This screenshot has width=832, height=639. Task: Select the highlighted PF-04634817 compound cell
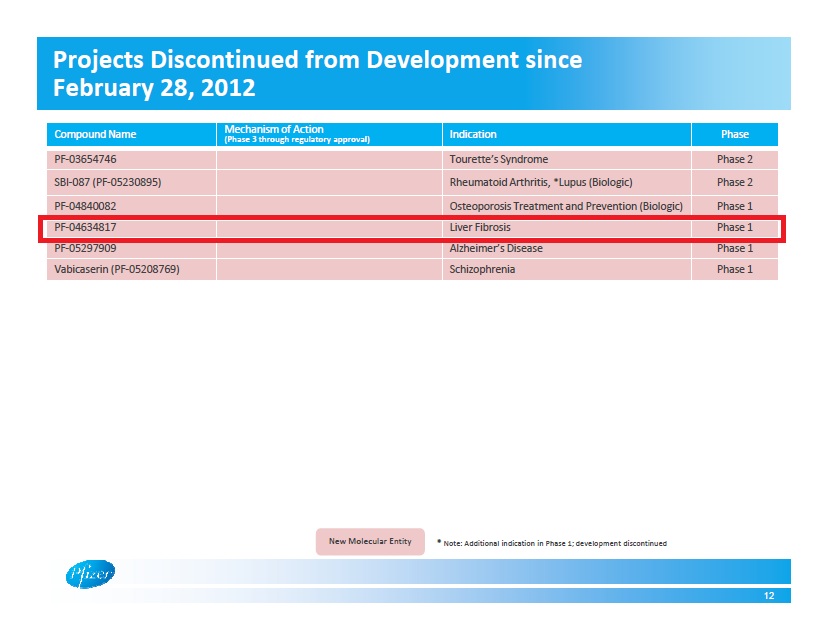(86, 227)
